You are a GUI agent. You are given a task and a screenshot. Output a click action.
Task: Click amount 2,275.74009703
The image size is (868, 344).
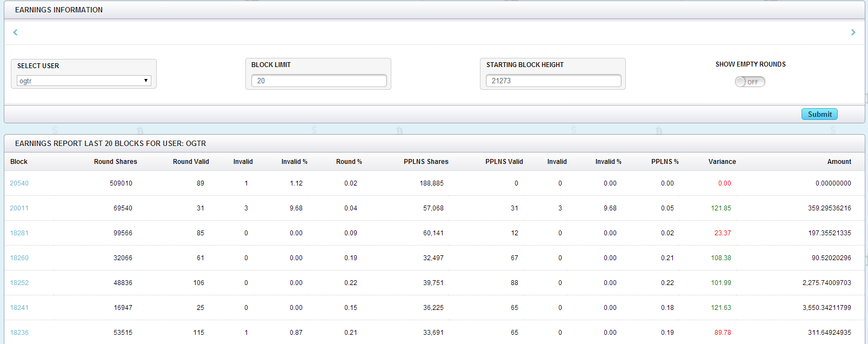click(827, 283)
